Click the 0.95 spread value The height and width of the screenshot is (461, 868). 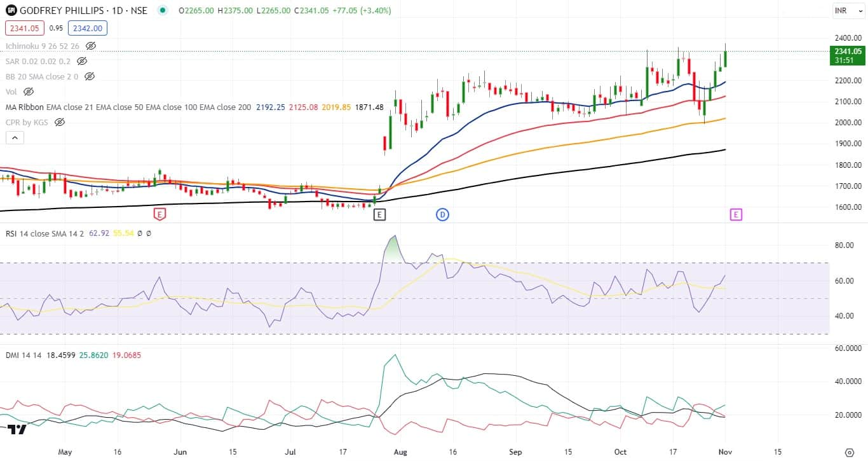pos(57,28)
